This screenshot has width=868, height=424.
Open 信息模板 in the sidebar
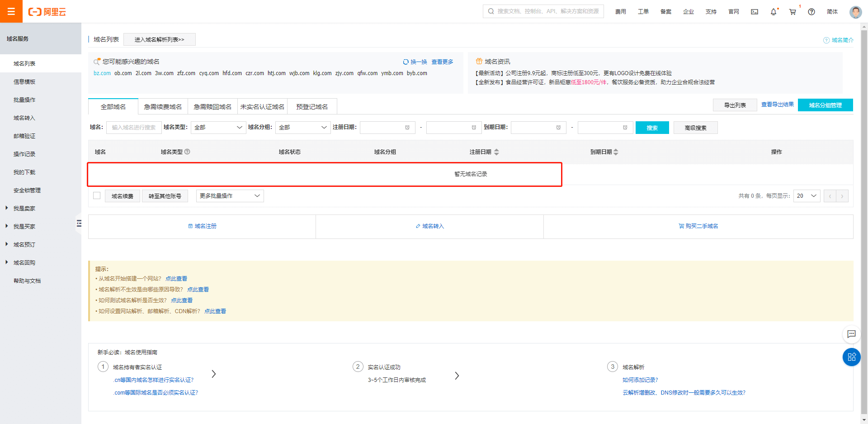pos(24,82)
